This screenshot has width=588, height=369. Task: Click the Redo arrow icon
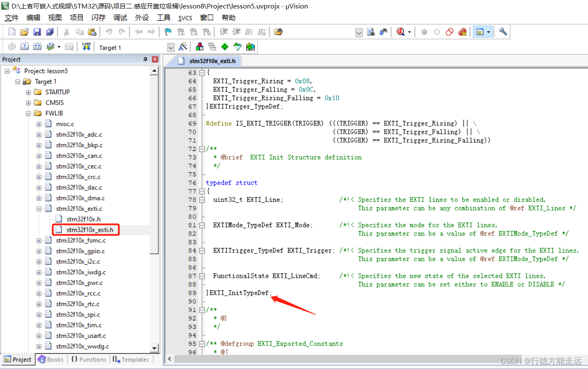pos(122,32)
